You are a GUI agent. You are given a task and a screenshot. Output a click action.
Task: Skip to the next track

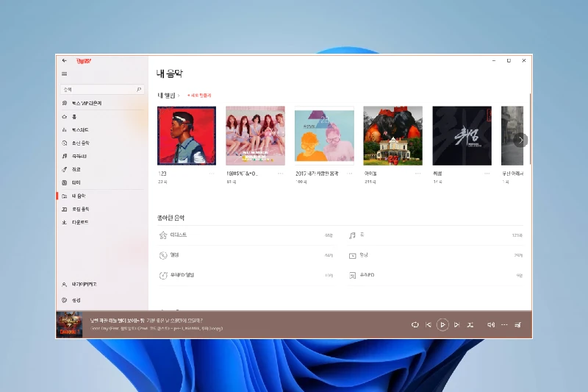pos(456,325)
